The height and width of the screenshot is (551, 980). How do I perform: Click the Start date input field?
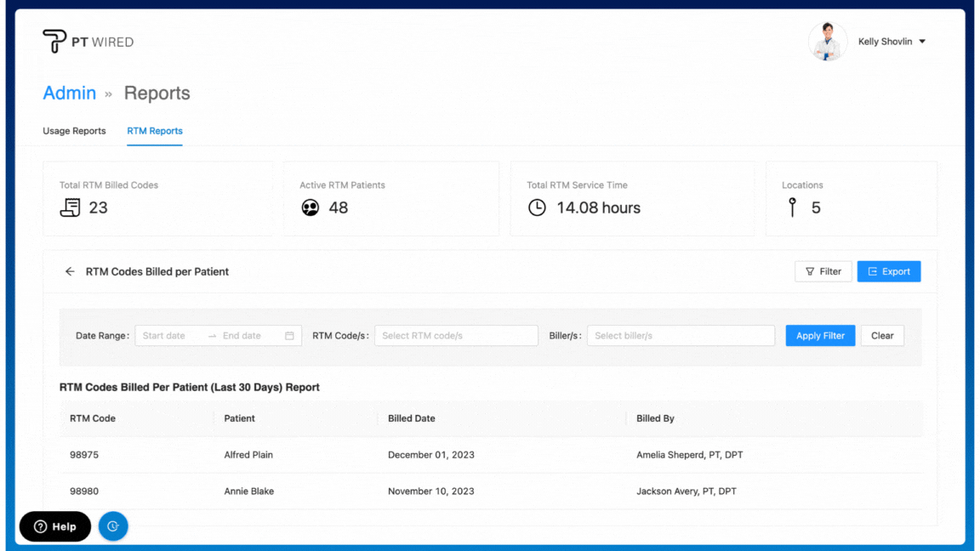click(170, 336)
